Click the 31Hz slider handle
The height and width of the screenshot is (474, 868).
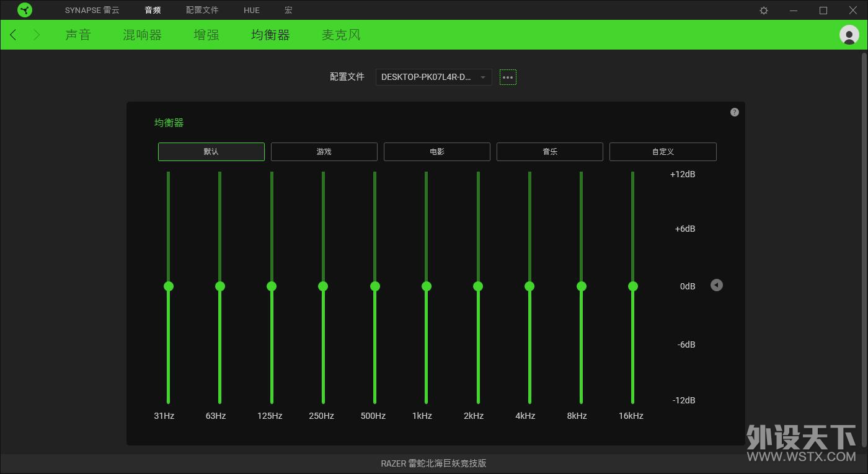[169, 286]
